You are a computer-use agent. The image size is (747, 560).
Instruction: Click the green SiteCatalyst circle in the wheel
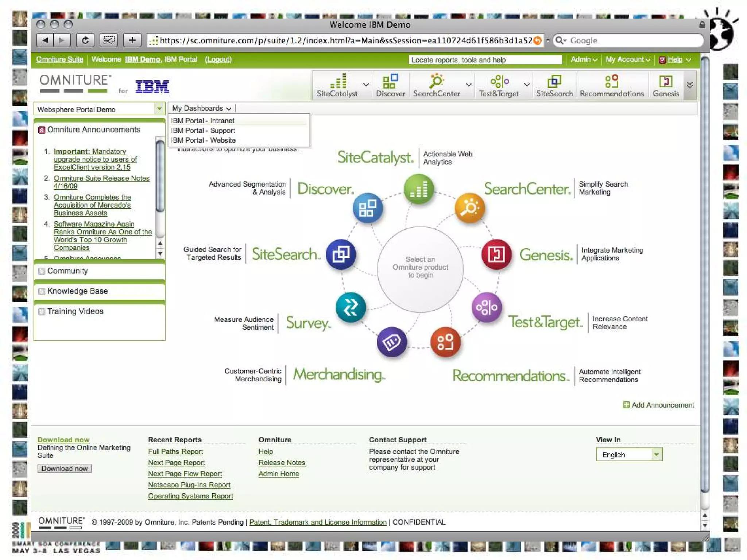pyautogui.click(x=419, y=189)
